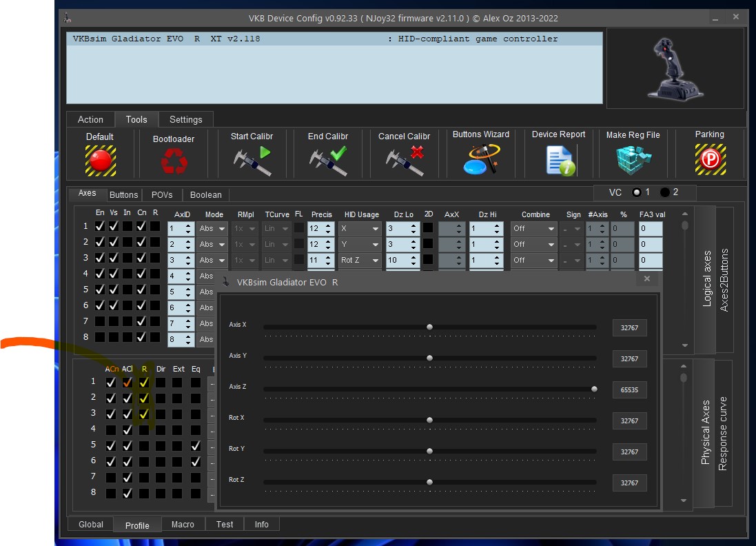Click the Axis Y value 32767

[x=630, y=359]
